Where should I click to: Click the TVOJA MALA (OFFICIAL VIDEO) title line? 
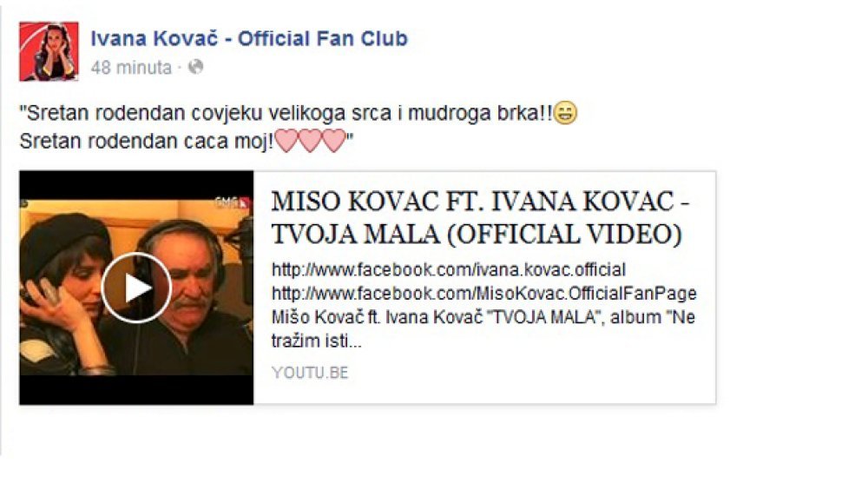click(x=477, y=234)
